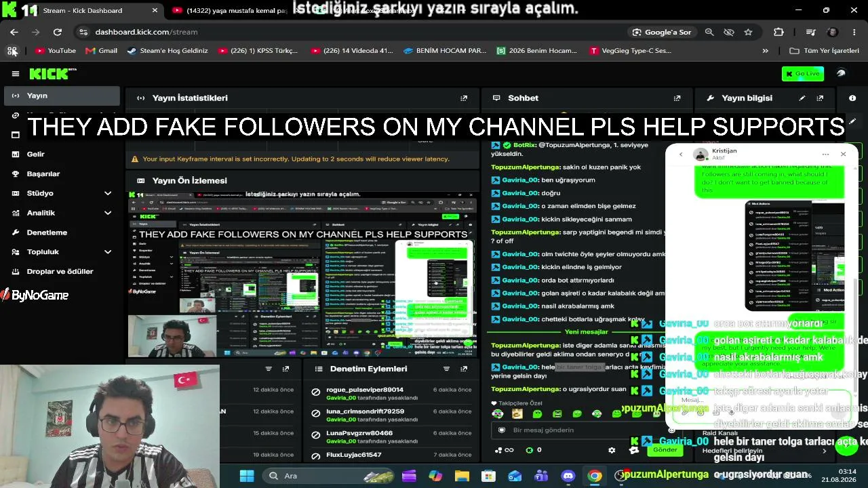Viewport: 868px width, 488px height.
Task: Click BotRix username in chat
Action: tap(524, 145)
